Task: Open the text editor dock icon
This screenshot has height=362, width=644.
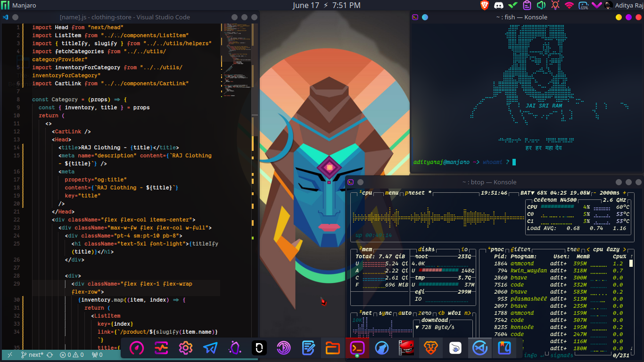Action: [x=308, y=348]
